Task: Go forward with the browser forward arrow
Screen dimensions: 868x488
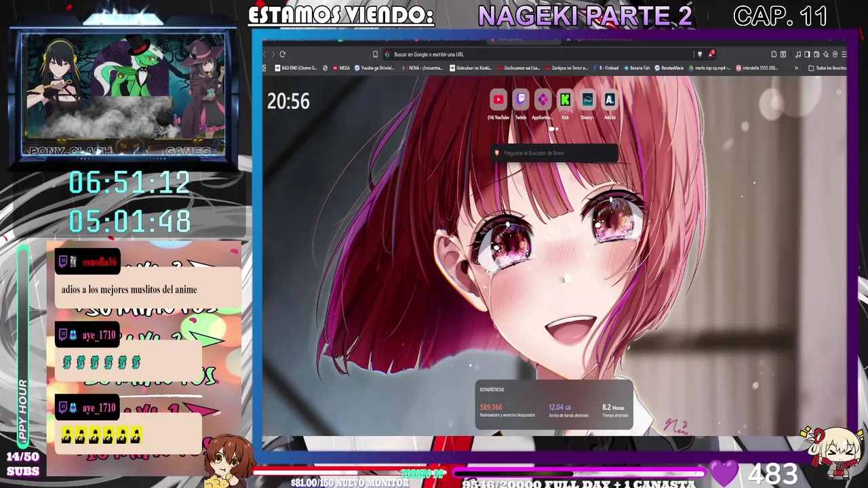Action: coord(273,54)
